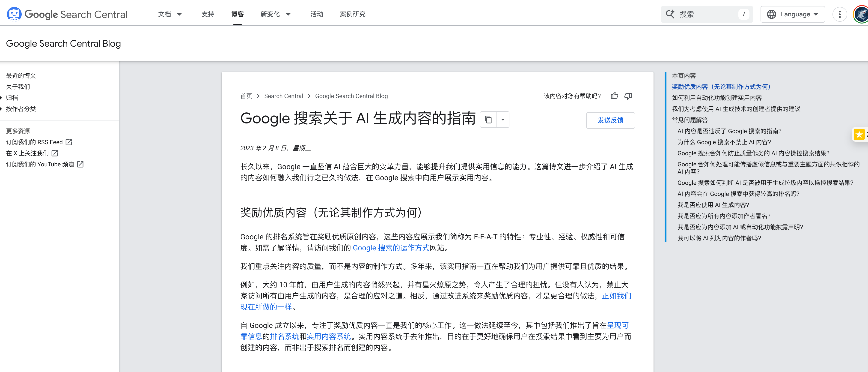
Task: Click the thumbs up helpful icon
Action: pos(614,96)
